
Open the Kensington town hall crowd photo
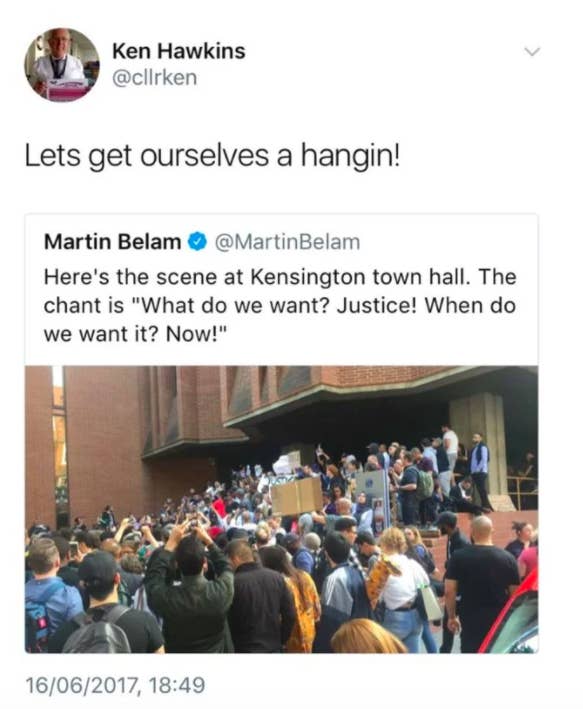281,509
